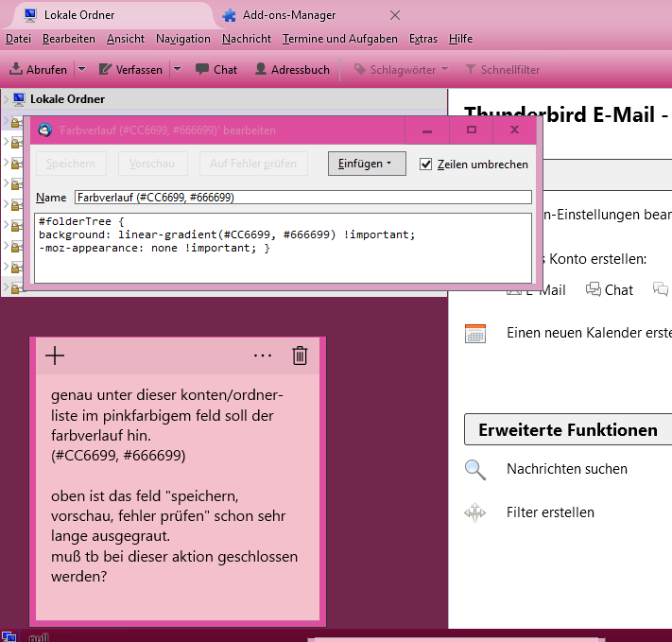The width and height of the screenshot is (672, 642).
Task: Click the Erweiterte Funktionen heading
Action: (x=568, y=429)
